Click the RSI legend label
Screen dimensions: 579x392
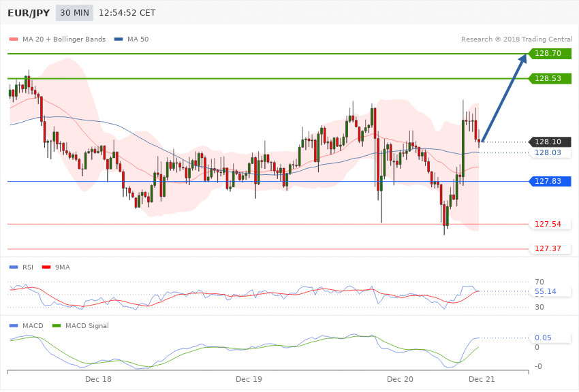point(28,267)
